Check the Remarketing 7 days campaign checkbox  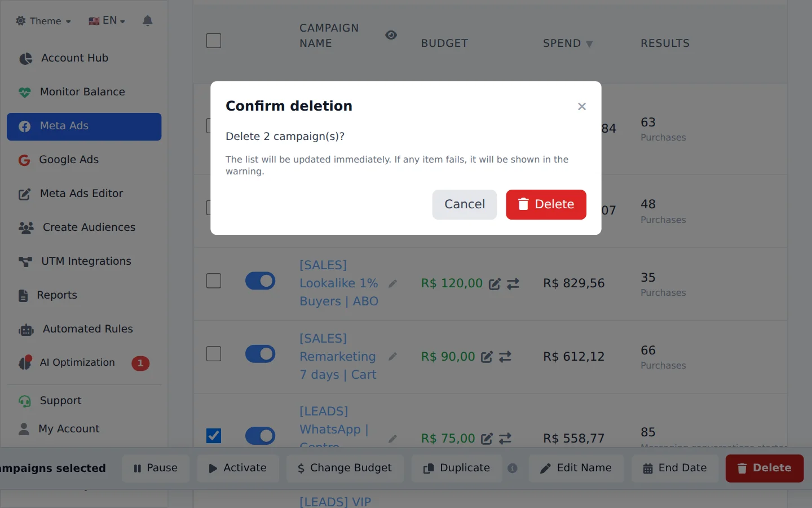pos(214,354)
